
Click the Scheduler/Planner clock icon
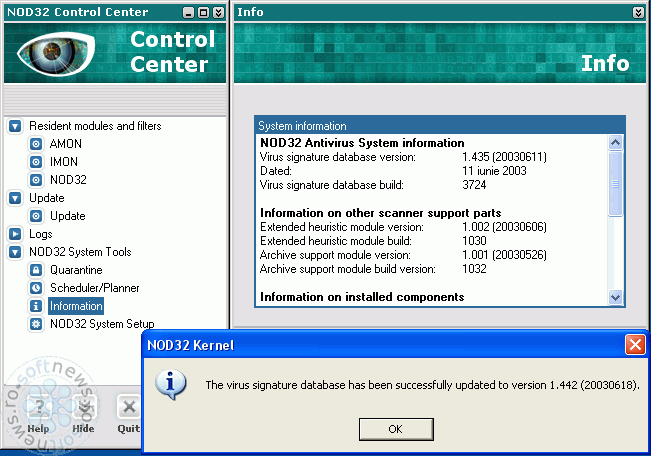pos(36,288)
